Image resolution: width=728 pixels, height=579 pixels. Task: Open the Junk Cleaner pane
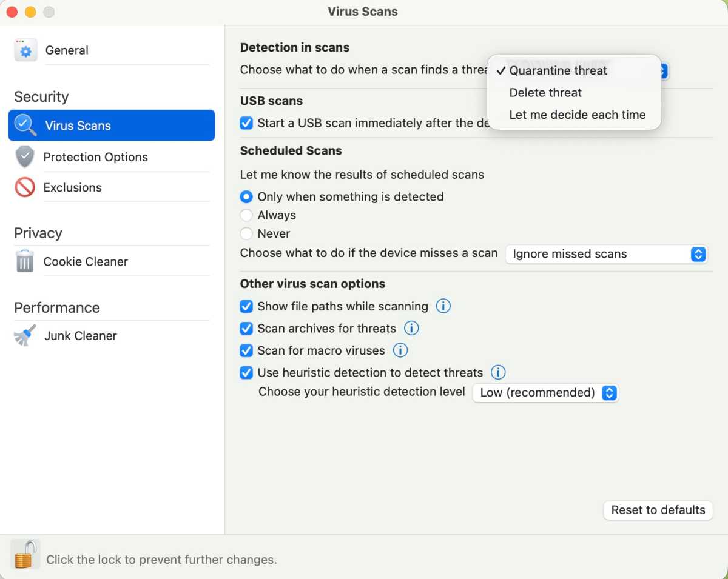click(x=112, y=335)
